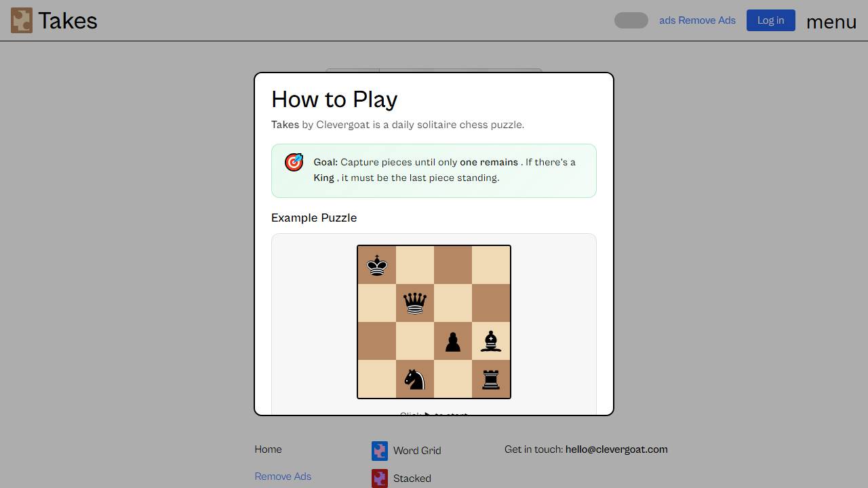The height and width of the screenshot is (488, 868).
Task: Click the empty bottom-left board square
Action: coord(377,379)
